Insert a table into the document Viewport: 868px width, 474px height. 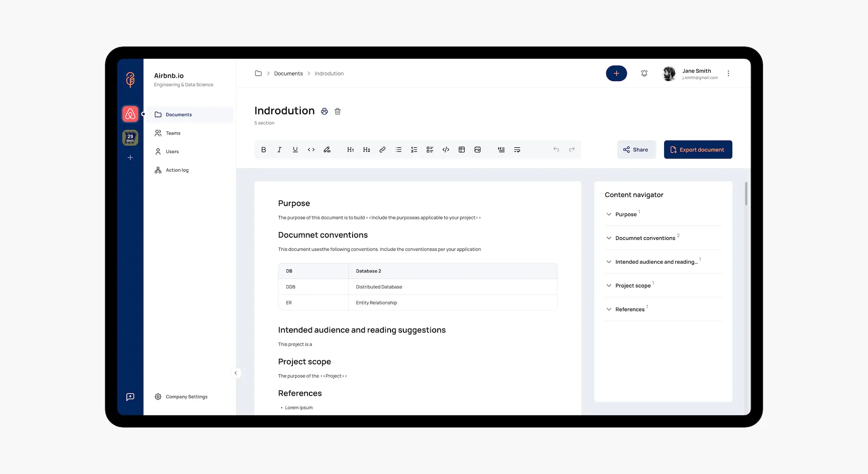[x=462, y=150]
